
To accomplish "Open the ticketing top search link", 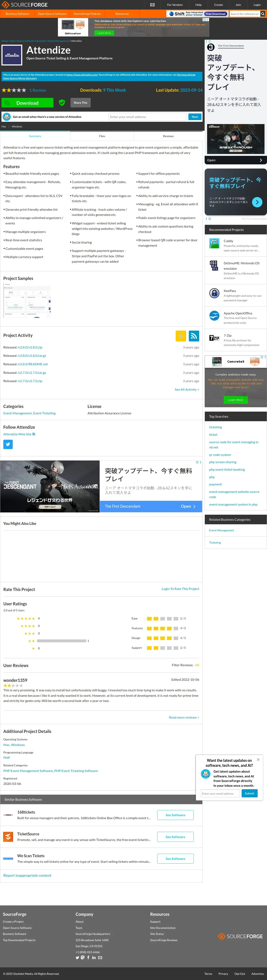I will click(215, 427).
